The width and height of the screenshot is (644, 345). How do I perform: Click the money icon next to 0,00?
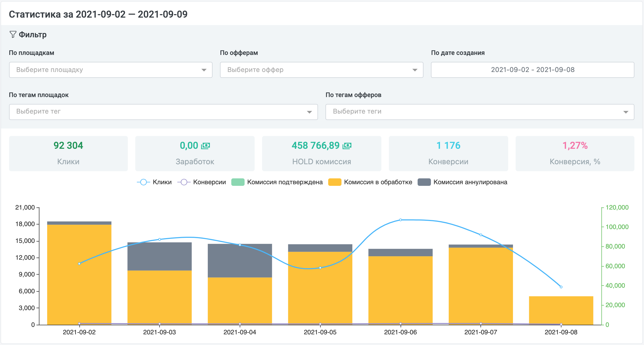205,146
